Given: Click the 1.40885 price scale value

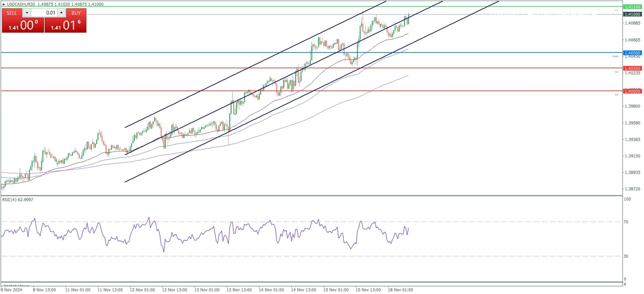Looking at the screenshot, I should coord(632,23).
